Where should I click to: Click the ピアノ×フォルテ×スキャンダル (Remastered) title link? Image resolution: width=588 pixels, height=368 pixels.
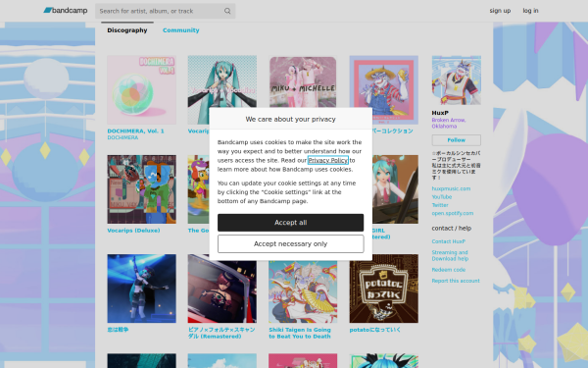tap(221, 333)
